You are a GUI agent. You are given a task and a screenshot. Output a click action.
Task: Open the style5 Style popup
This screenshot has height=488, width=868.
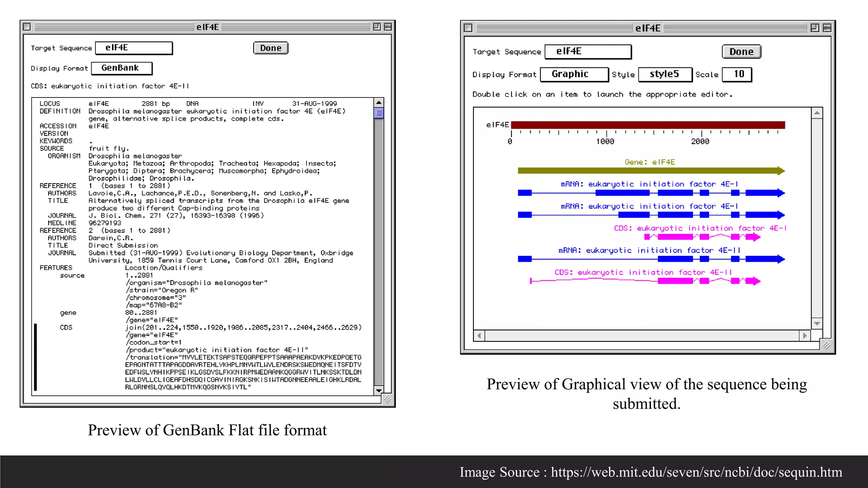(665, 75)
